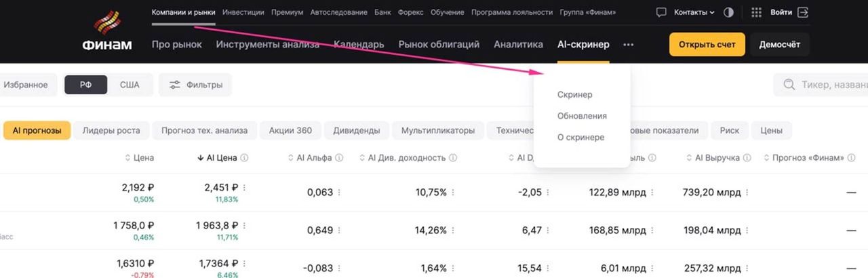
Task: Click the login arrow icon beside Войти
Action: (804, 12)
